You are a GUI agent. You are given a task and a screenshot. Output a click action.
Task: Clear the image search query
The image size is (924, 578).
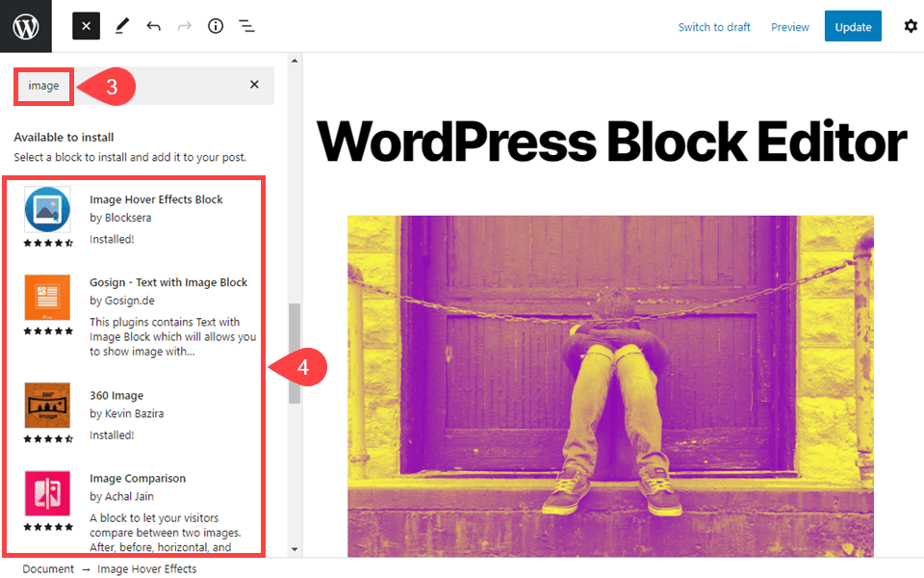[254, 85]
